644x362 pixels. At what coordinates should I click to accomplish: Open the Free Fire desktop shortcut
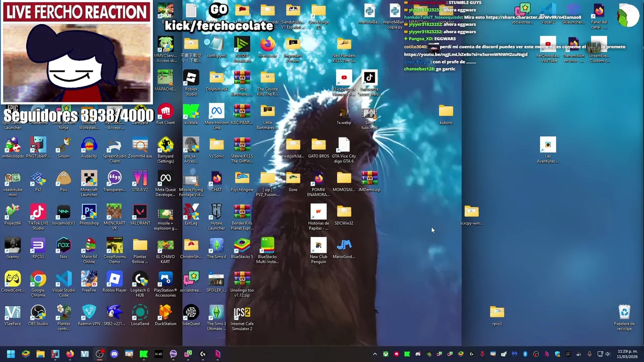[x=89, y=282]
